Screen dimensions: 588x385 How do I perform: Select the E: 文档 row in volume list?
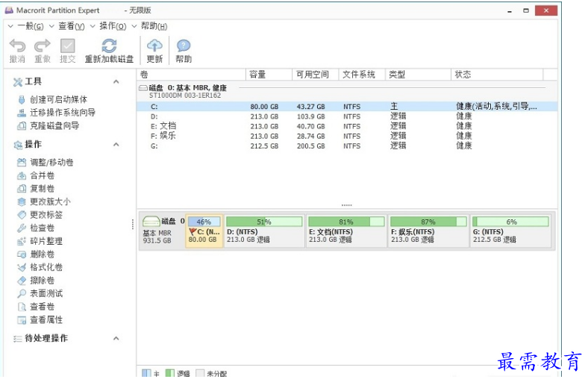click(x=163, y=126)
